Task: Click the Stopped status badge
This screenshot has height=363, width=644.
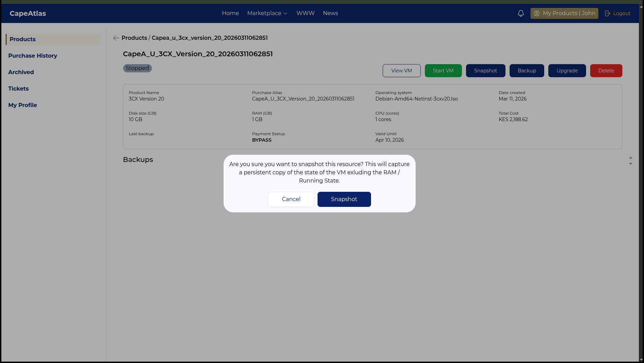Action: point(137,68)
